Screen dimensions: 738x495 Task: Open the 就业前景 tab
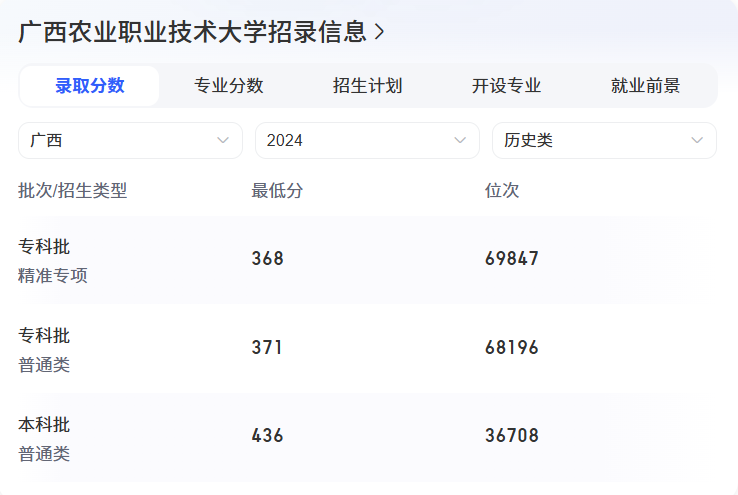point(646,86)
